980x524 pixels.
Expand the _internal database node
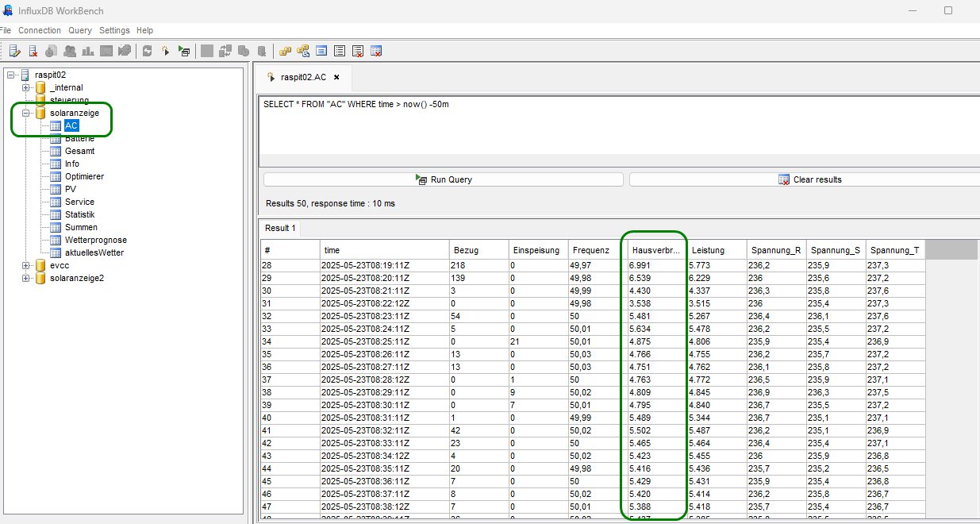(25, 87)
